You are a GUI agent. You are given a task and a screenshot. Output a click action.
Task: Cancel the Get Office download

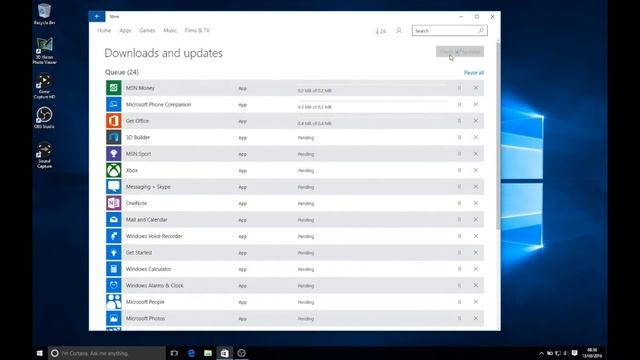tap(476, 121)
